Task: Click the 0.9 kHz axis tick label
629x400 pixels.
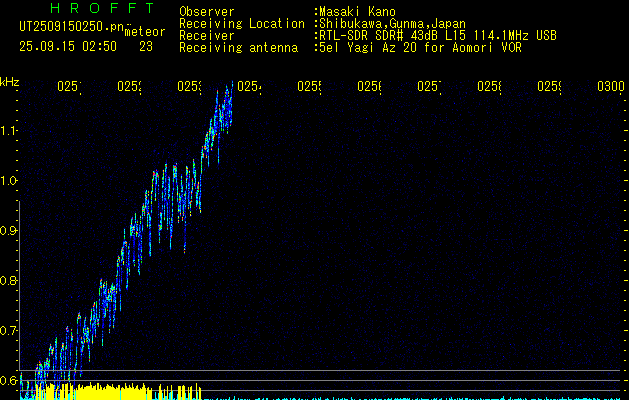Action: tap(8, 231)
